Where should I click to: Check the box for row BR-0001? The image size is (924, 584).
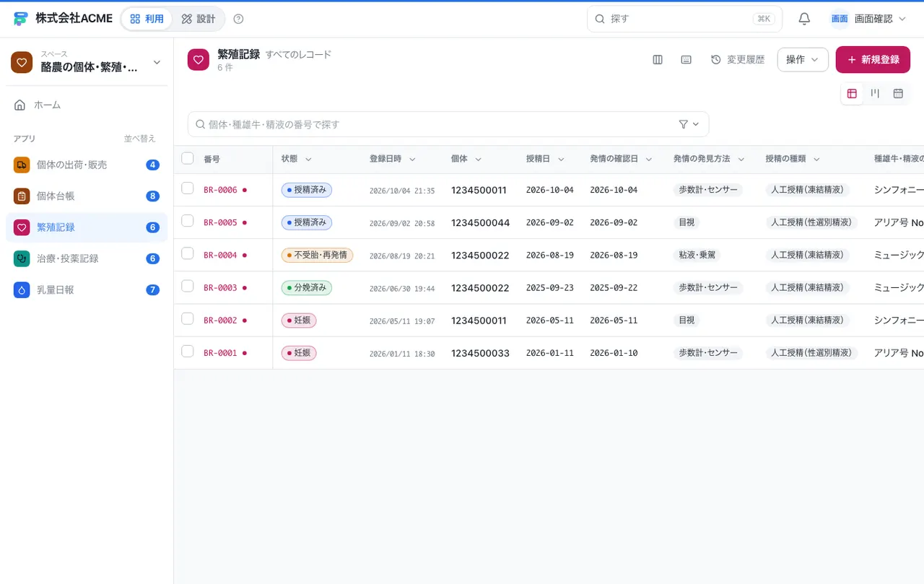pos(188,351)
